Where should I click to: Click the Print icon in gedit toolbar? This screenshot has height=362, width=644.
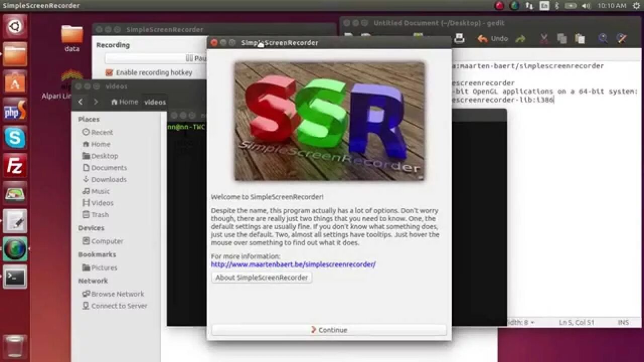(459, 39)
